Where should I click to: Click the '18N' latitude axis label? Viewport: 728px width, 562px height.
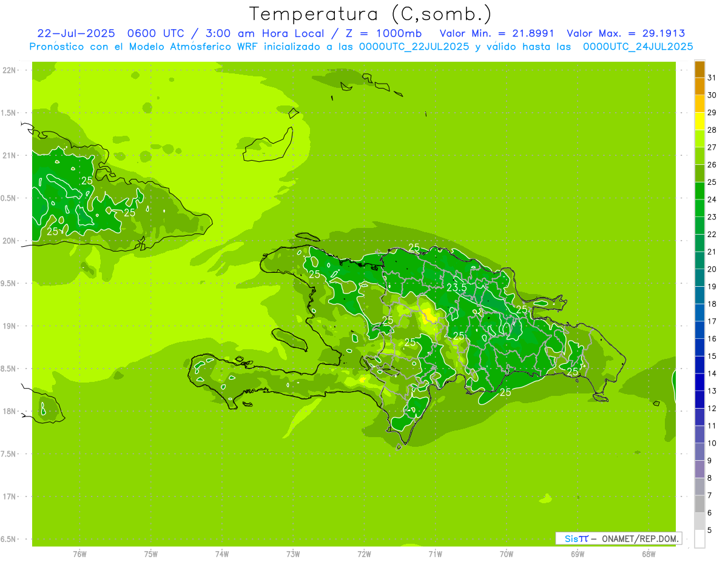pos(10,412)
